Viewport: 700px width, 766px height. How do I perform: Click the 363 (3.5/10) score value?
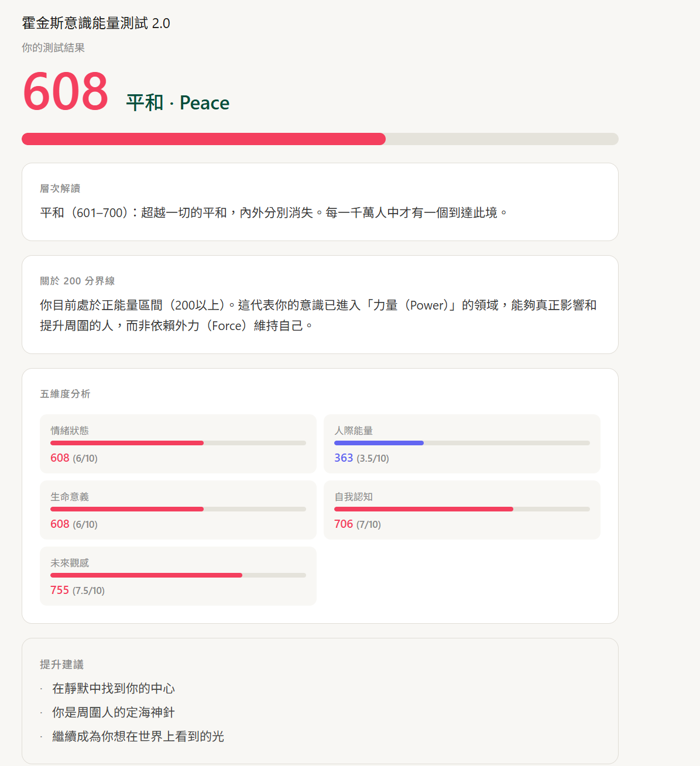click(x=361, y=458)
